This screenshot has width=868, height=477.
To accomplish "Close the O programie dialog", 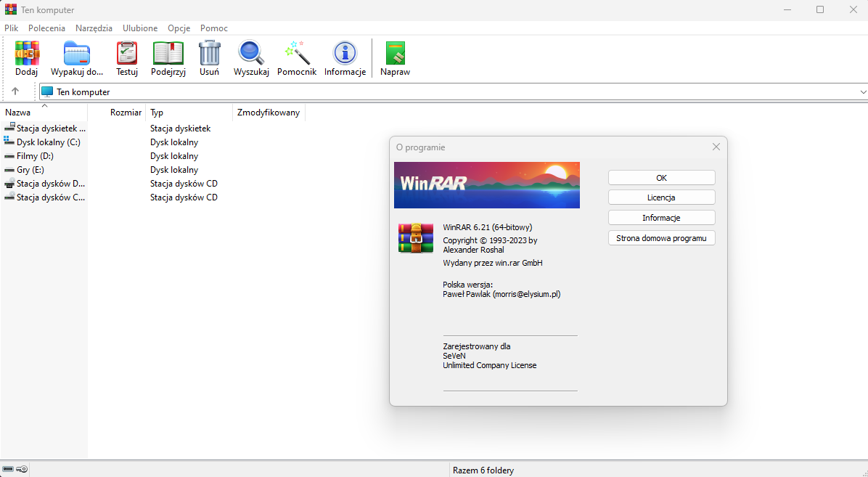I will [x=716, y=147].
